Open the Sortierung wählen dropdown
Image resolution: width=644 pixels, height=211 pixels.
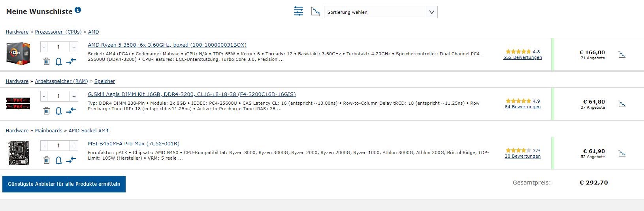380,12
